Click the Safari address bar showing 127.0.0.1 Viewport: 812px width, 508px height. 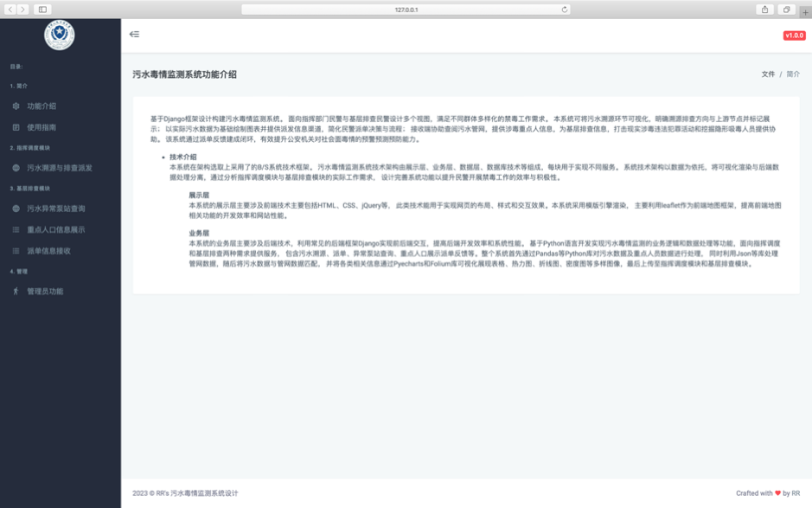[x=406, y=10]
